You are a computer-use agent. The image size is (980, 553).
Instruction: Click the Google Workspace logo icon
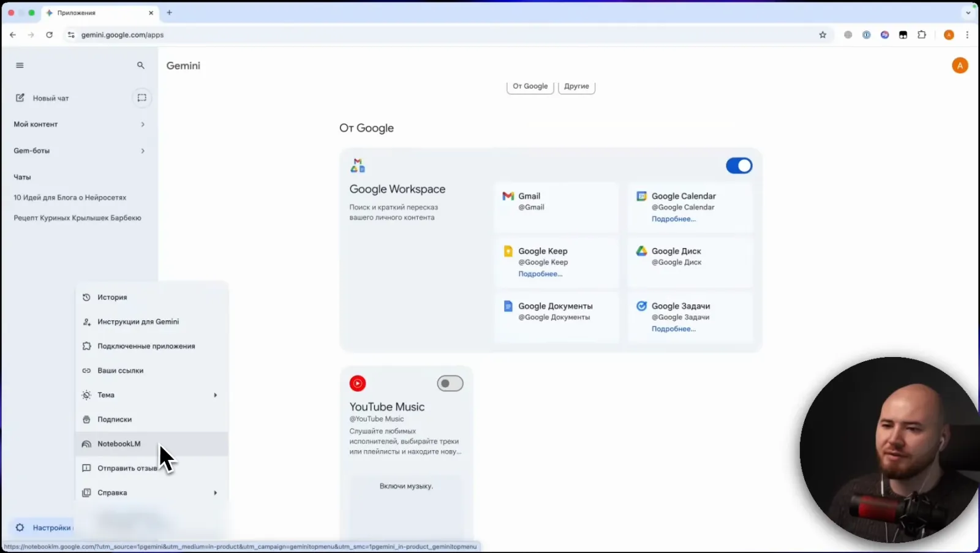[x=358, y=165]
